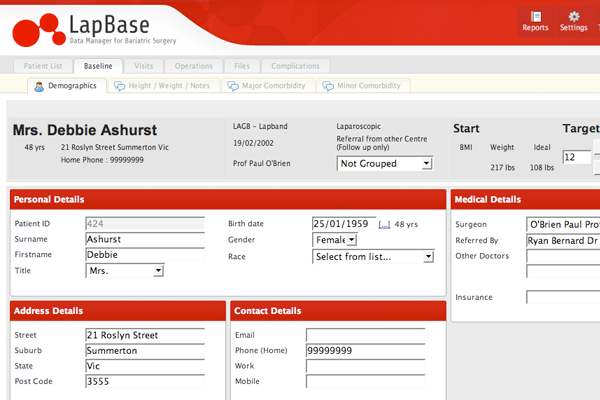Viewport: 600px width, 400px height.
Task: Expand the Race select list
Action: pos(373,256)
